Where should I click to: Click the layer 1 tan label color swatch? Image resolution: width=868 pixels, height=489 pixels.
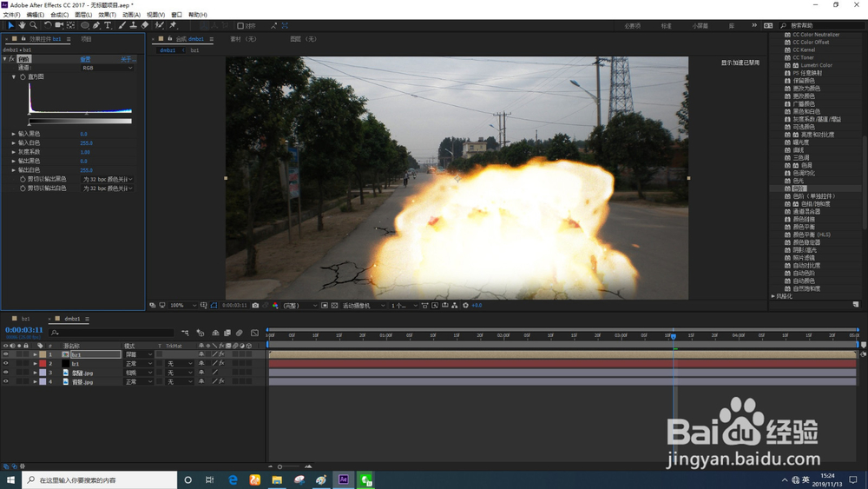pyautogui.click(x=43, y=354)
